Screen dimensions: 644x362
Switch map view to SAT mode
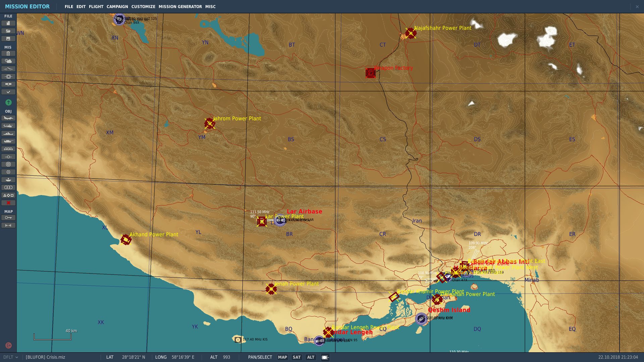pos(297,357)
